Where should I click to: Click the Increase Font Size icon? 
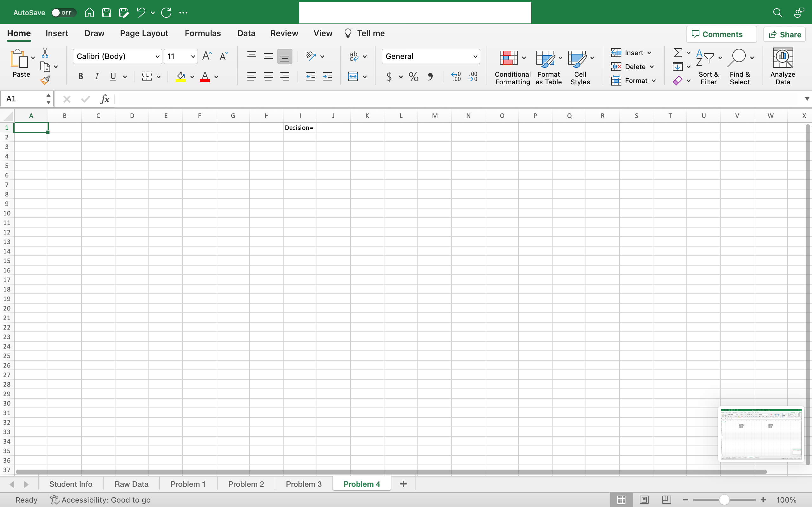point(207,56)
